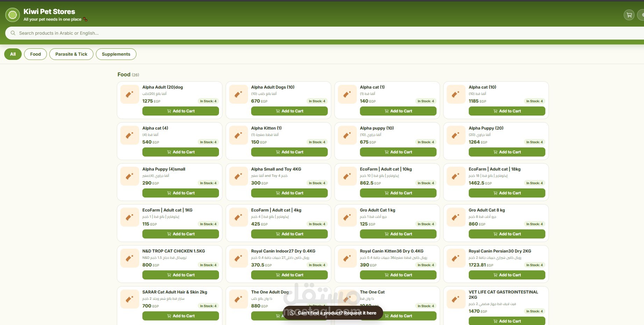Add Alpha Kitten (1) to cart
644x325 pixels.
[x=289, y=152]
